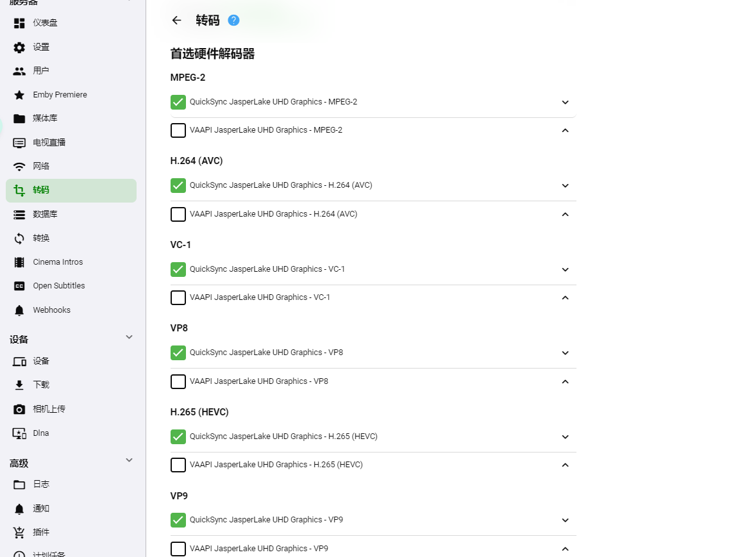Collapse the 设备 sidebar section
Screen dimensions: 756x557
(129, 337)
